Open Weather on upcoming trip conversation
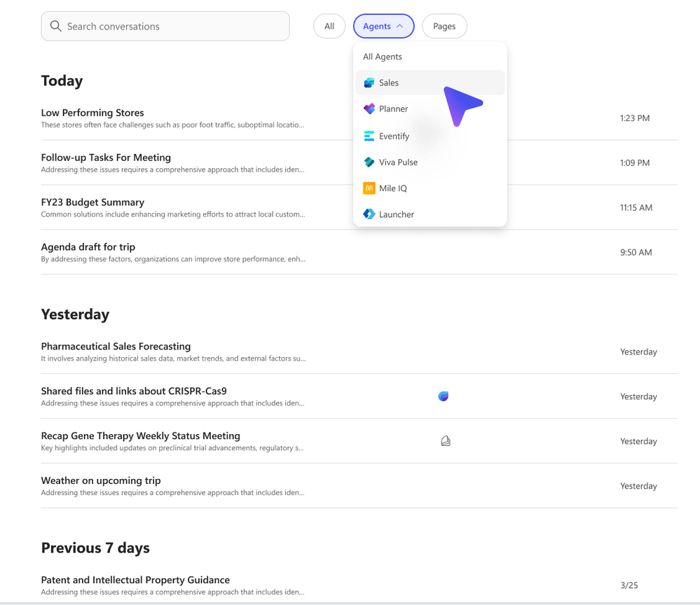700x605 pixels. click(x=101, y=480)
